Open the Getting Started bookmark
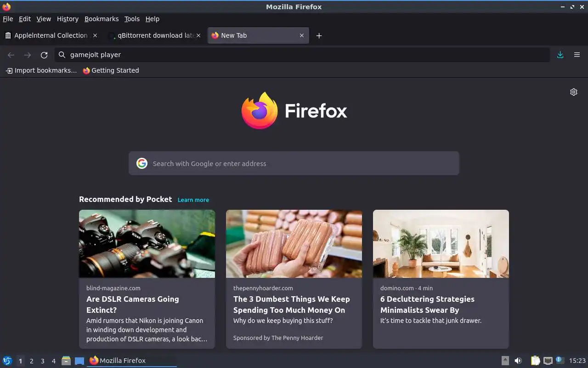 [111, 70]
